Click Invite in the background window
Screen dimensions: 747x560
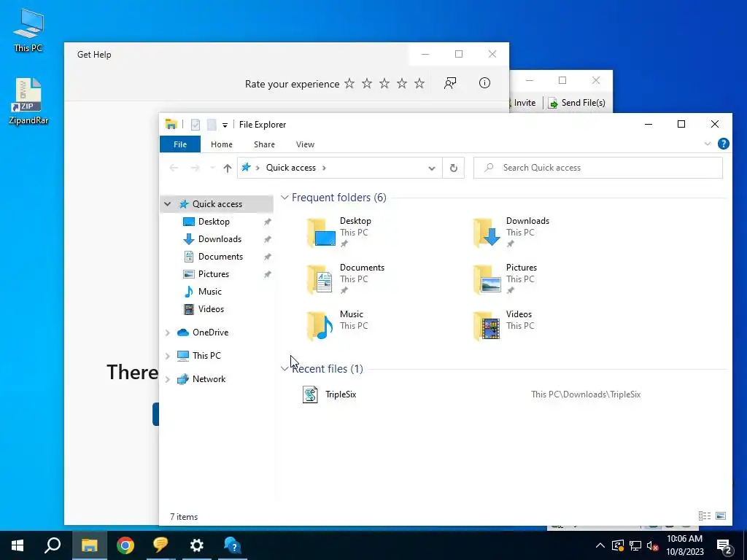pyautogui.click(x=524, y=103)
